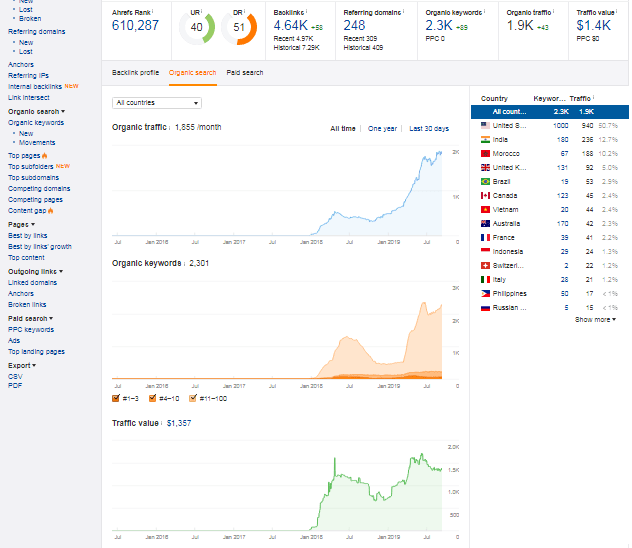Open Link intersect tool

click(x=29, y=98)
